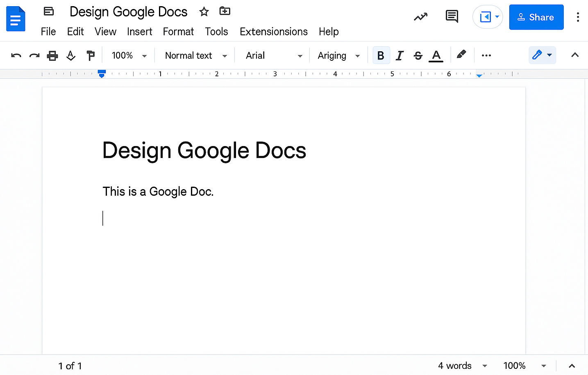The image size is (588, 375).
Task: Click the Redo icon
Action: pyautogui.click(x=34, y=55)
